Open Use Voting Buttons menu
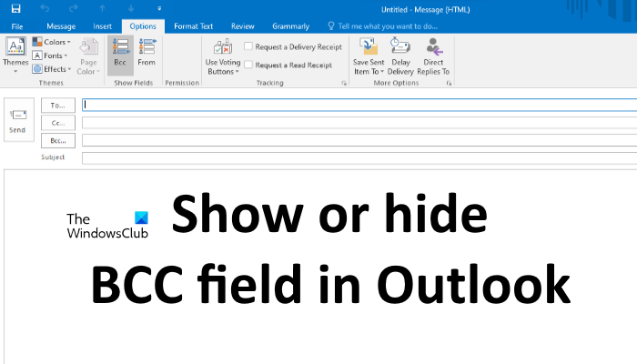Screen dimensions: 637x364 click(221, 56)
